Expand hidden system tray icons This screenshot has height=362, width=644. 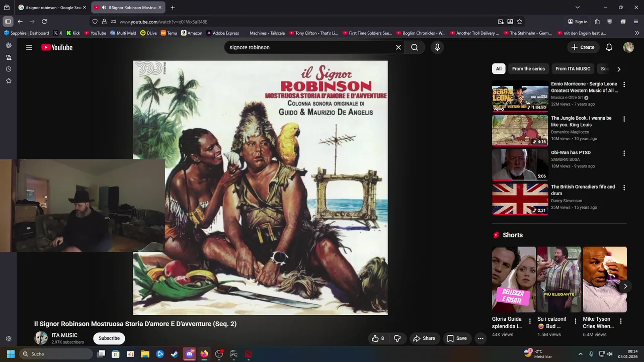pyautogui.click(x=580, y=354)
